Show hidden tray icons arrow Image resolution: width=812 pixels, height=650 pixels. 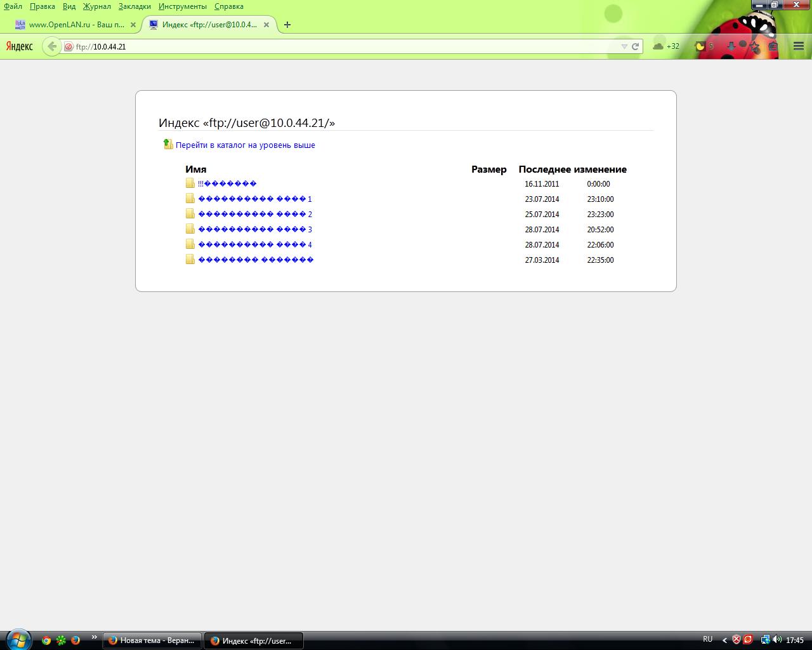click(x=724, y=640)
